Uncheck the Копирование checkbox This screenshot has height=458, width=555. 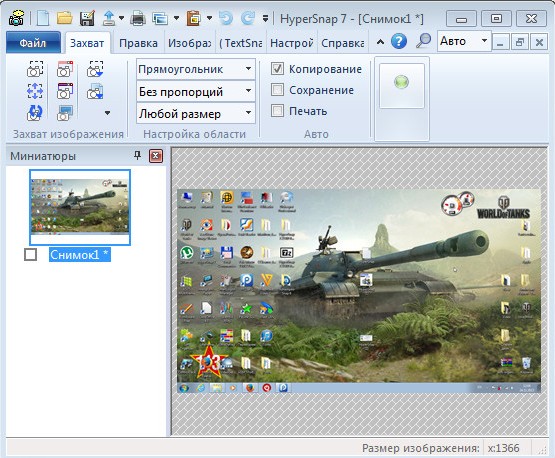[x=277, y=68]
